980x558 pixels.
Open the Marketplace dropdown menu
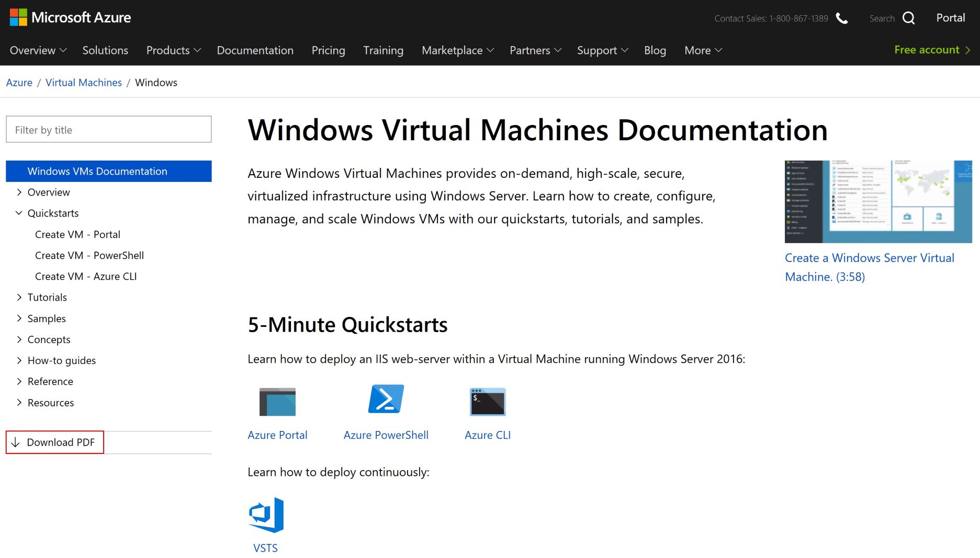[x=458, y=50]
